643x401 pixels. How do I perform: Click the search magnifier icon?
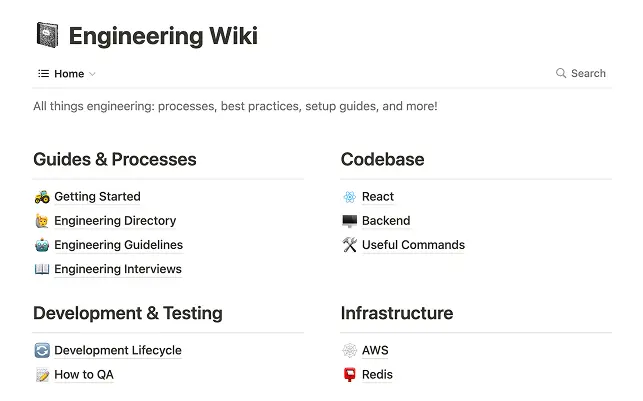[562, 73]
